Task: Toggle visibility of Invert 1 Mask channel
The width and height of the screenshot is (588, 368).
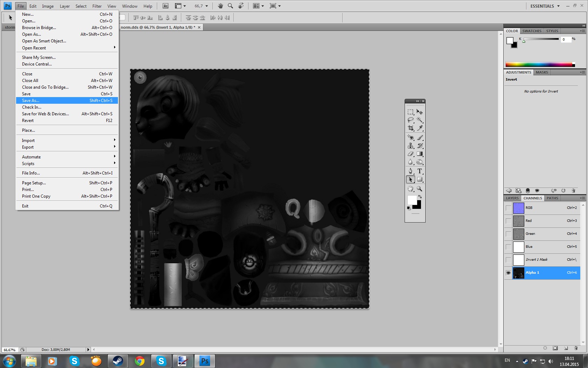Action: [508, 260]
